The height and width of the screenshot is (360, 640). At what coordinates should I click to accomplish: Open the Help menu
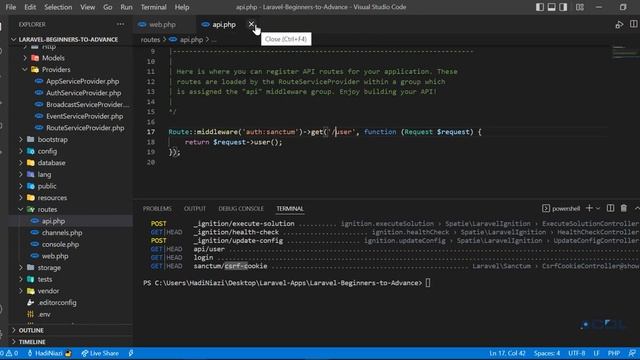182,7
